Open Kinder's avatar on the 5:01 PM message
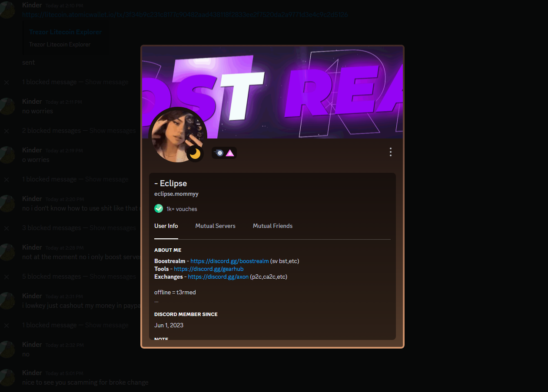 click(7, 377)
